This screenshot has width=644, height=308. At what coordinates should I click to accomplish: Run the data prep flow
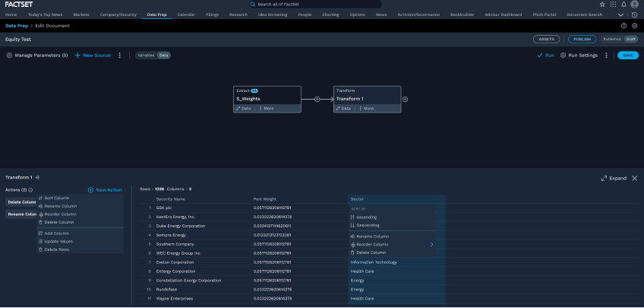(546, 55)
